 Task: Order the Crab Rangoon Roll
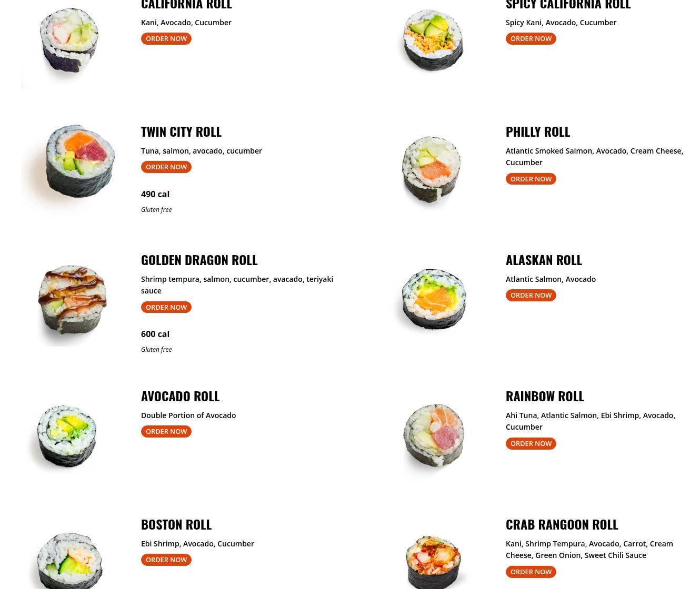531,572
